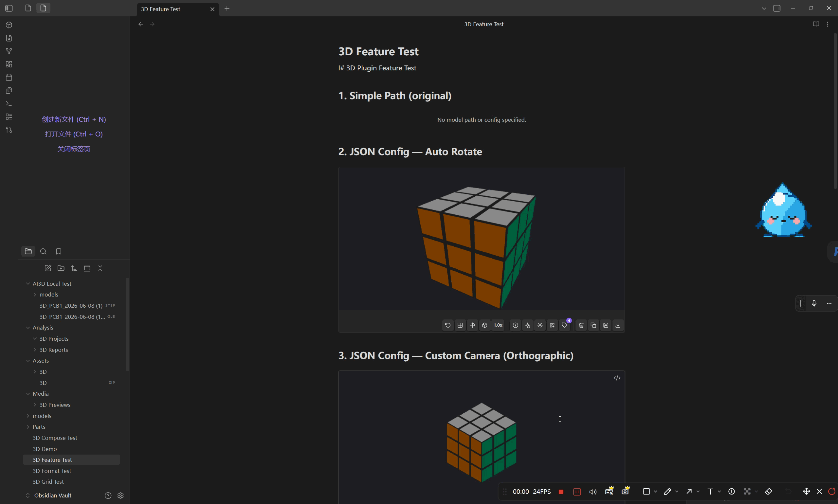The image size is (838, 504).
Task: Open the bookmarks tab in the sidebar
Action: [x=58, y=252]
